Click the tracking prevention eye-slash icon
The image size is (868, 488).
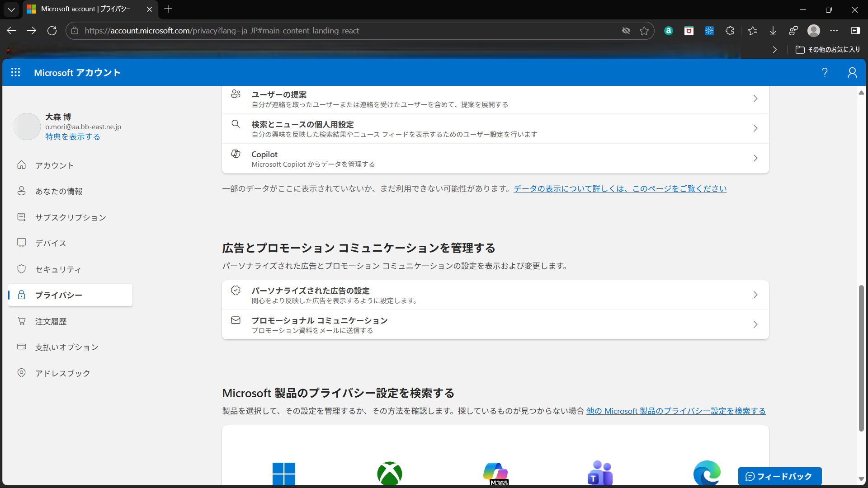[626, 31]
